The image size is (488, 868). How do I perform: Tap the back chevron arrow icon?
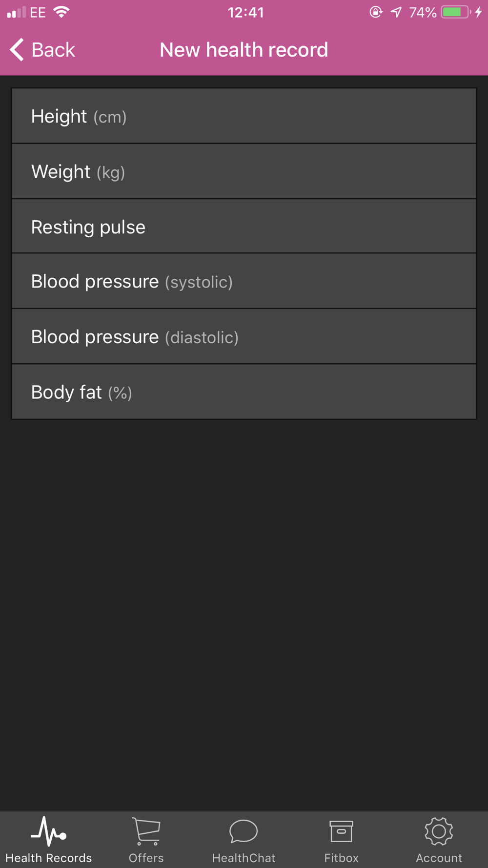(x=17, y=49)
